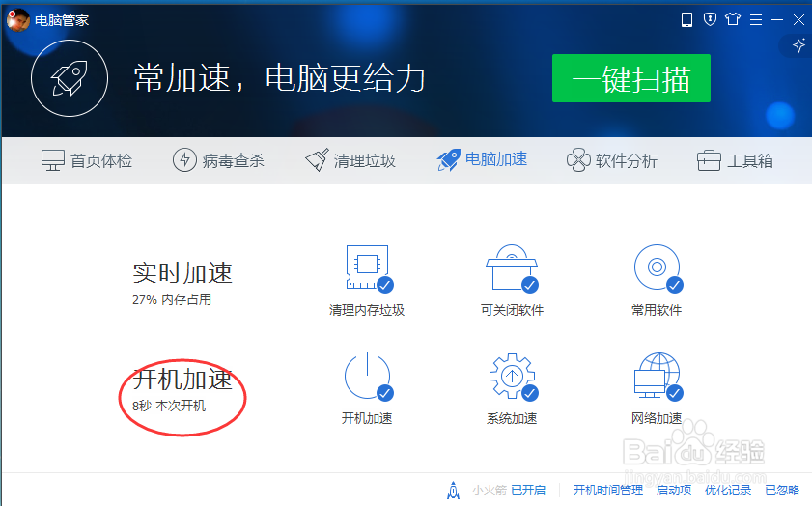Viewport: 812px width, 506px height.
Task: Click the 网络加速 globe icon
Action: tap(657, 376)
